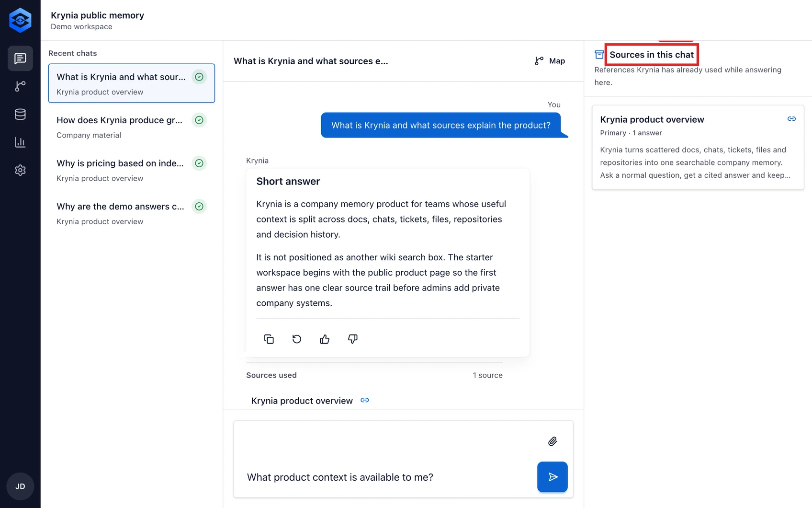The width and height of the screenshot is (812, 508).
Task: Open link icon on the Krynia product overview card
Action: 791,119
